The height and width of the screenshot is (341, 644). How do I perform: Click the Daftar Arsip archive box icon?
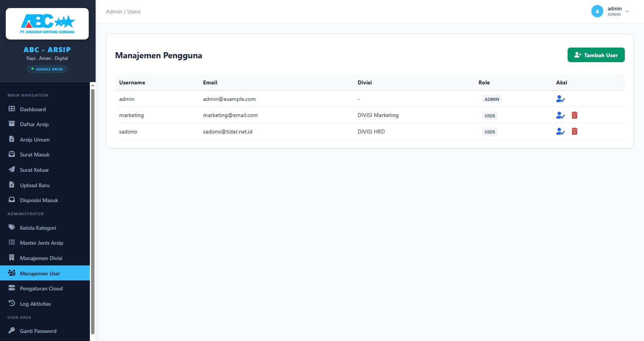[12, 124]
